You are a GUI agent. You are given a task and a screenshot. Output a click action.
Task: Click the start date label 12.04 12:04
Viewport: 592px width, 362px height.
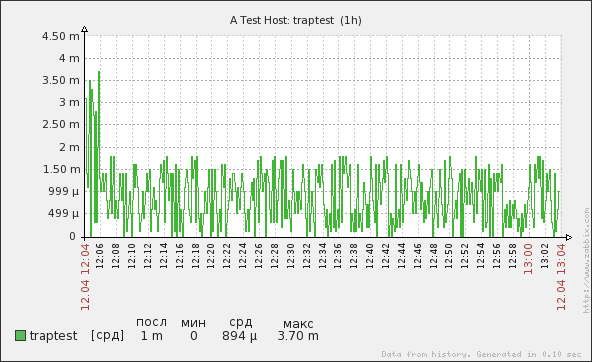click(x=85, y=277)
